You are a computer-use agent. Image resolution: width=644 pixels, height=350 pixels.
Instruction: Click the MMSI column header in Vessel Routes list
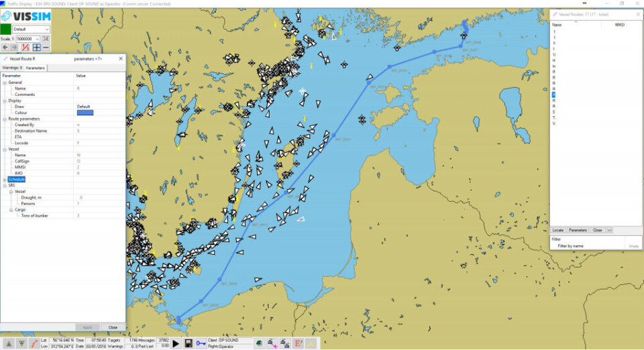pyautogui.click(x=620, y=25)
